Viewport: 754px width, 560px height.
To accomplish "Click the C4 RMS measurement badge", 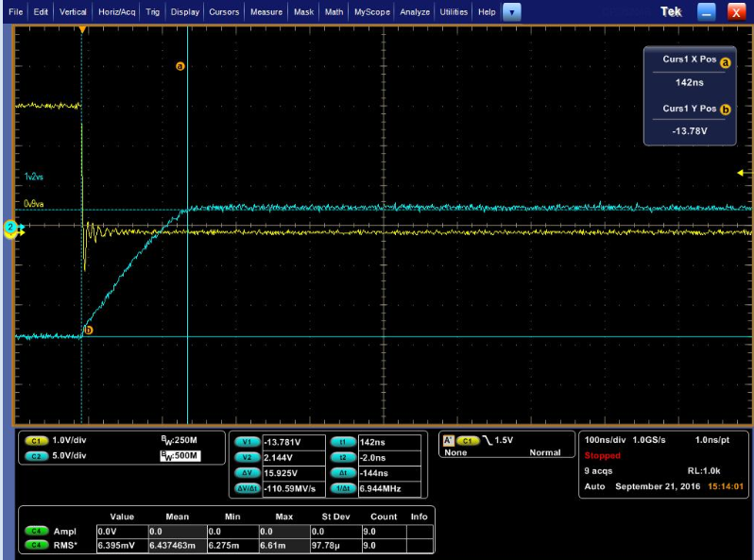I will (37, 544).
